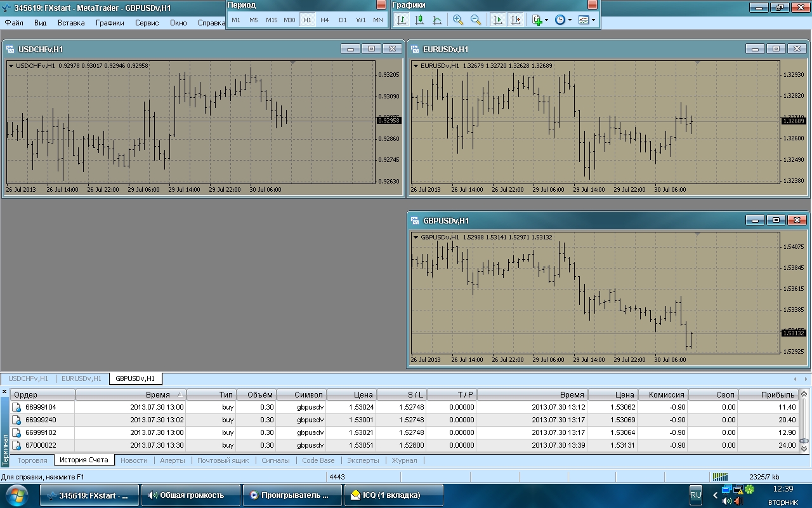
Task: Open the USDCHFv chart header dropdown triangle
Action: [11, 65]
